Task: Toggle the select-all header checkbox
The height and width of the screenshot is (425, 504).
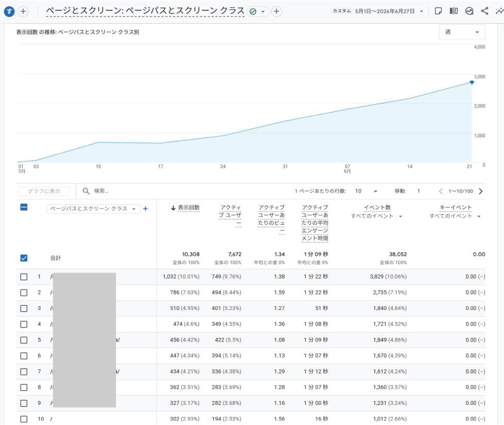Action: tap(24, 207)
